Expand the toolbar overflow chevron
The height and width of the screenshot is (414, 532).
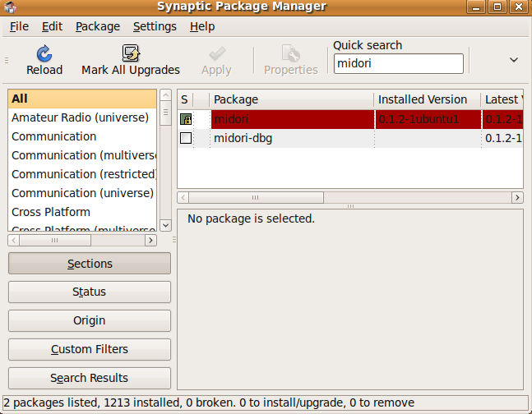(x=514, y=60)
